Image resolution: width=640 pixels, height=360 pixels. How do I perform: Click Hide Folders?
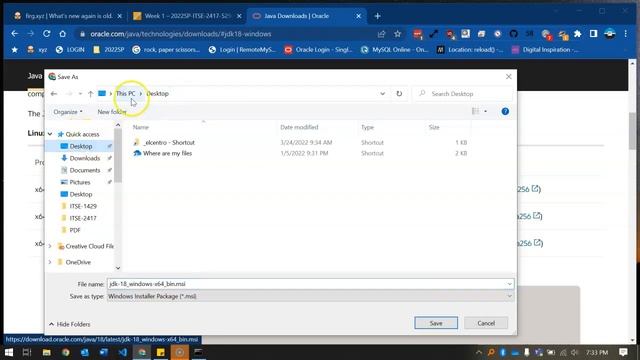70,324
